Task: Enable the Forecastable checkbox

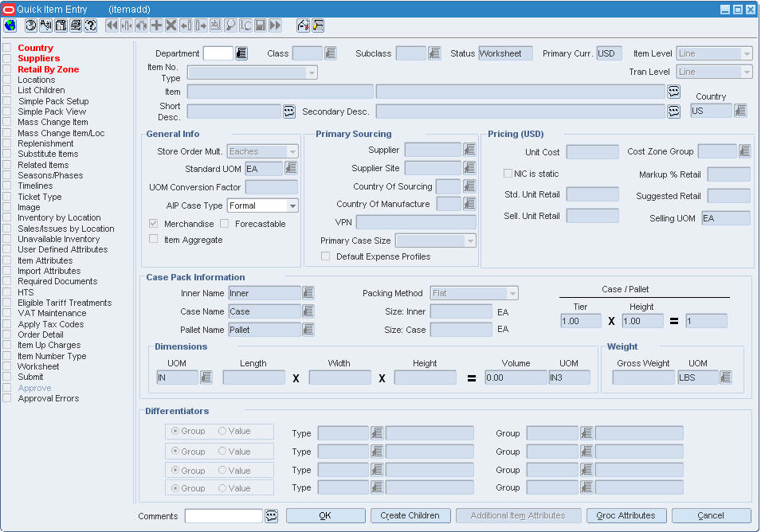Action: click(225, 224)
